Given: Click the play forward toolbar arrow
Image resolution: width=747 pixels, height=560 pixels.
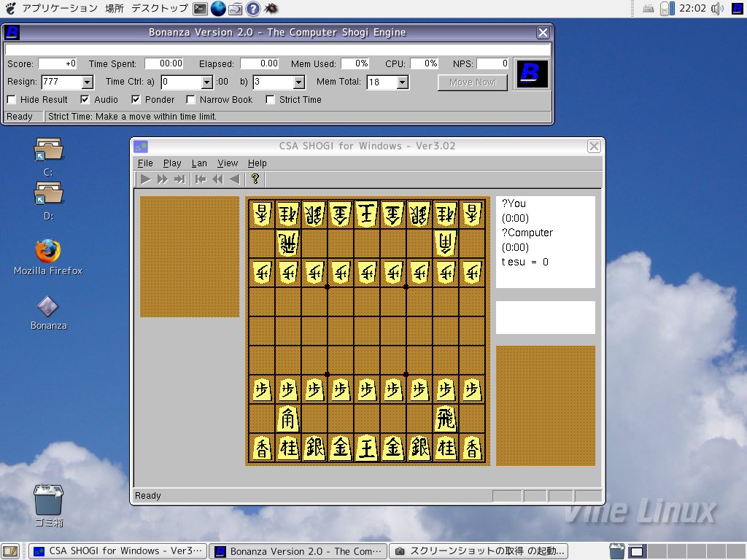Looking at the screenshot, I should tap(146, 179).
